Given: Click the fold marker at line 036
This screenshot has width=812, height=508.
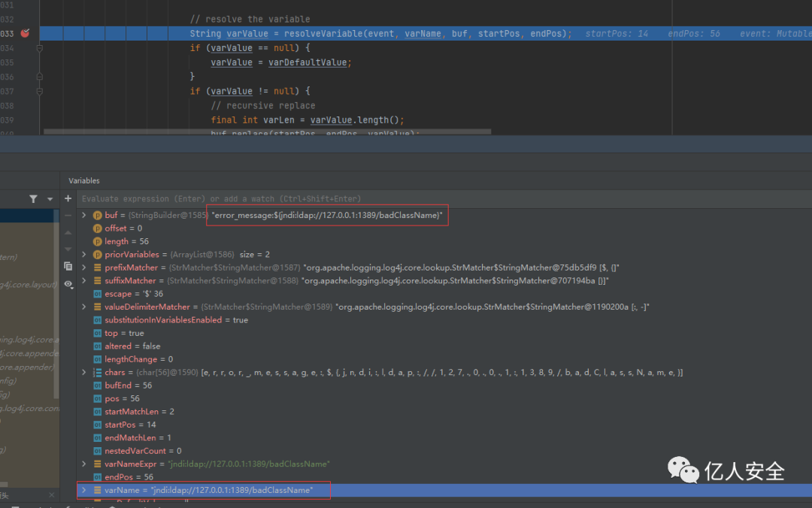Looking at the screenshot, I should coord(39,77).
